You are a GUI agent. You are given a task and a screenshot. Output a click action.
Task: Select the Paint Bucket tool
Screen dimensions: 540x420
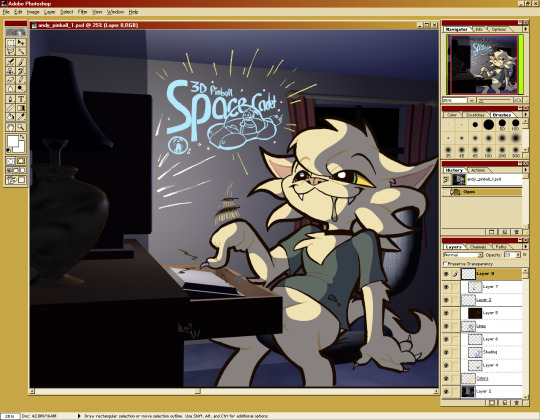click(x=11, y=117)
